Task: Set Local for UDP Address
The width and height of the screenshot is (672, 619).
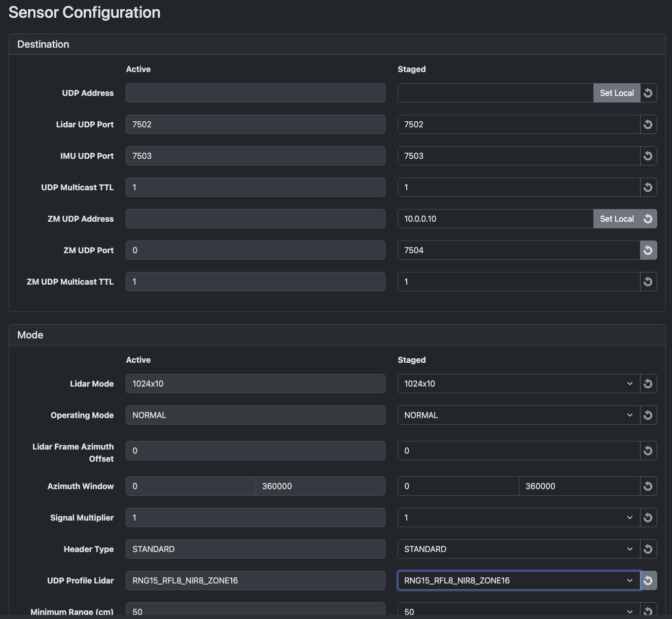Action: click(617, 93)
